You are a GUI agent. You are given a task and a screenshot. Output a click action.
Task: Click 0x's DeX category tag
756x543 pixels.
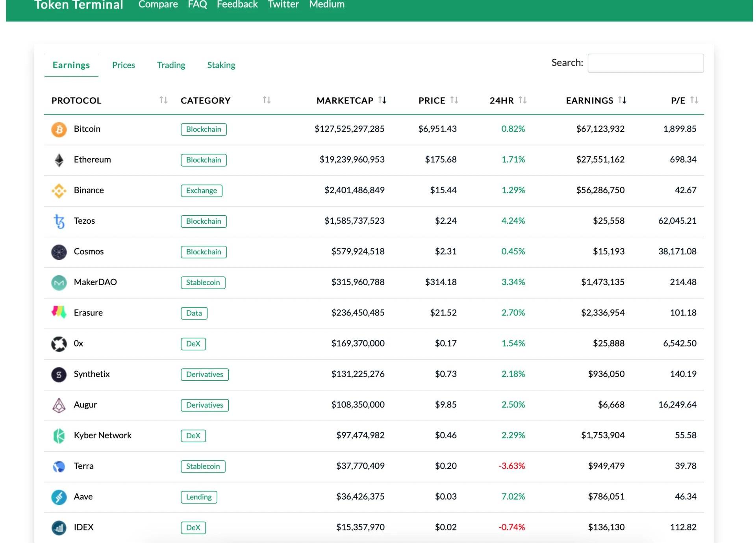click(x=193, y=344)
